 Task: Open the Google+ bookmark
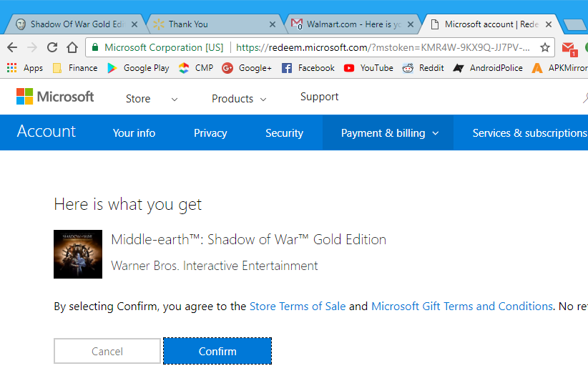(x=247, y=68)
